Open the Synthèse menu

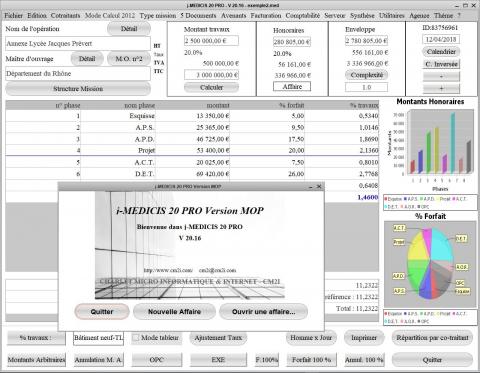click(x=362, y=16)
